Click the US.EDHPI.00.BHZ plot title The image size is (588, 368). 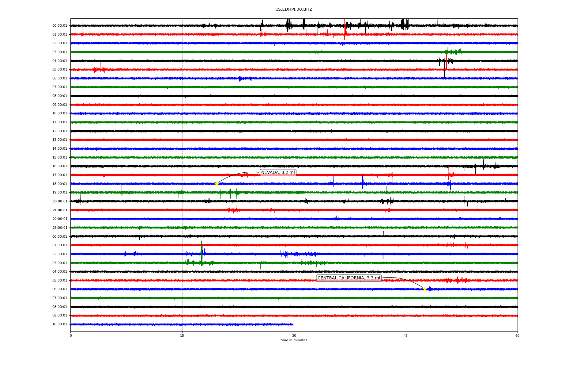pos(294,10)
